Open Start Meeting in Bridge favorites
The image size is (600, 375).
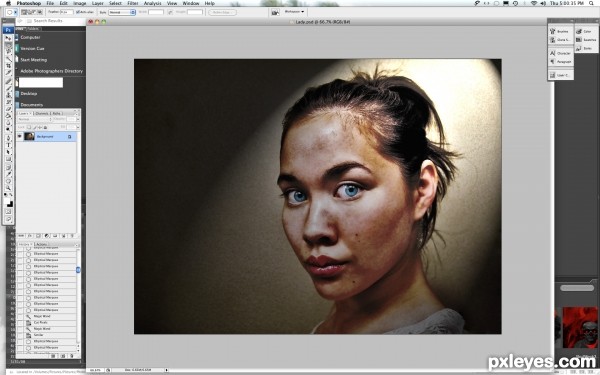click(x=33, y=60)
